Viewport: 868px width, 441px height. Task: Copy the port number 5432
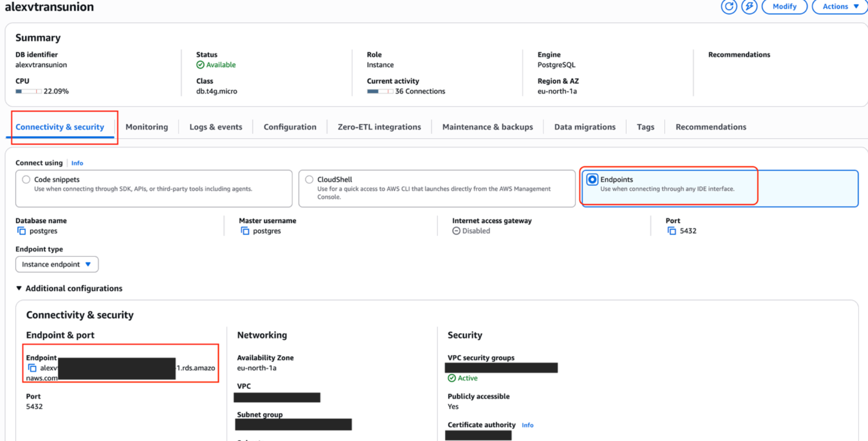(672, 231)
